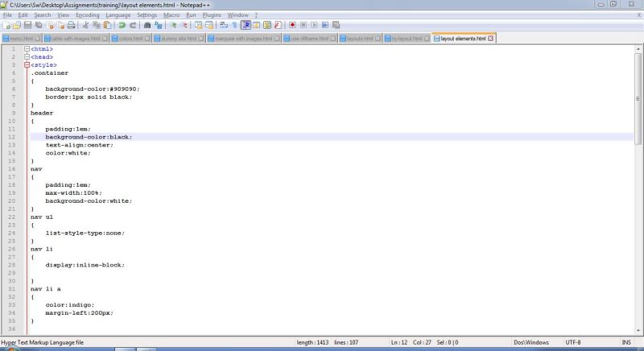
Task: Click the Redo toolbar arrow
Action: coord(133,25)
